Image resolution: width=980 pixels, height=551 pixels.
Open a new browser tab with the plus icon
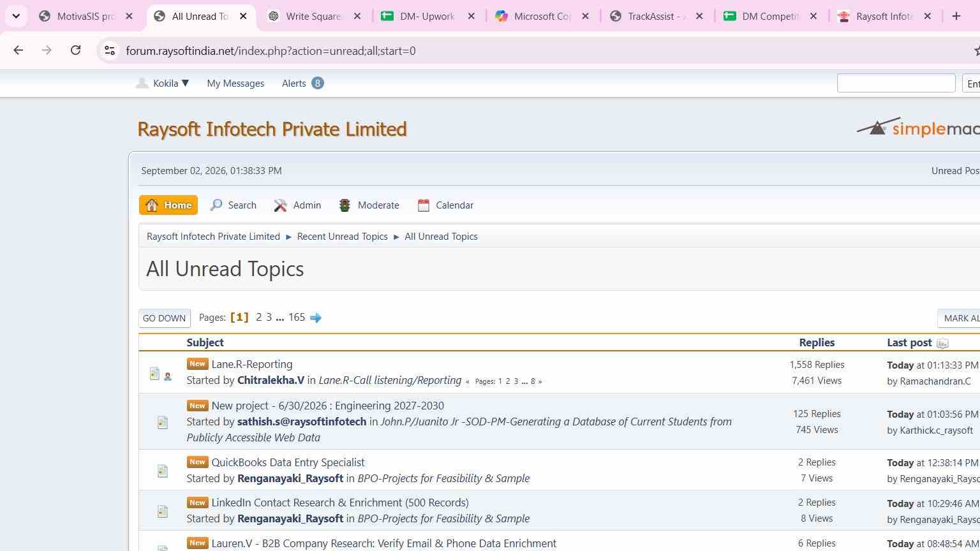[956, 16]
